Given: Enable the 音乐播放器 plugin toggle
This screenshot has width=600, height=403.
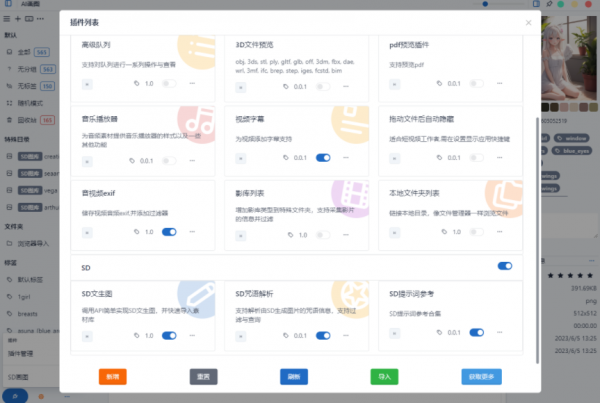Looking at the screenshot, I should (169, 161).
